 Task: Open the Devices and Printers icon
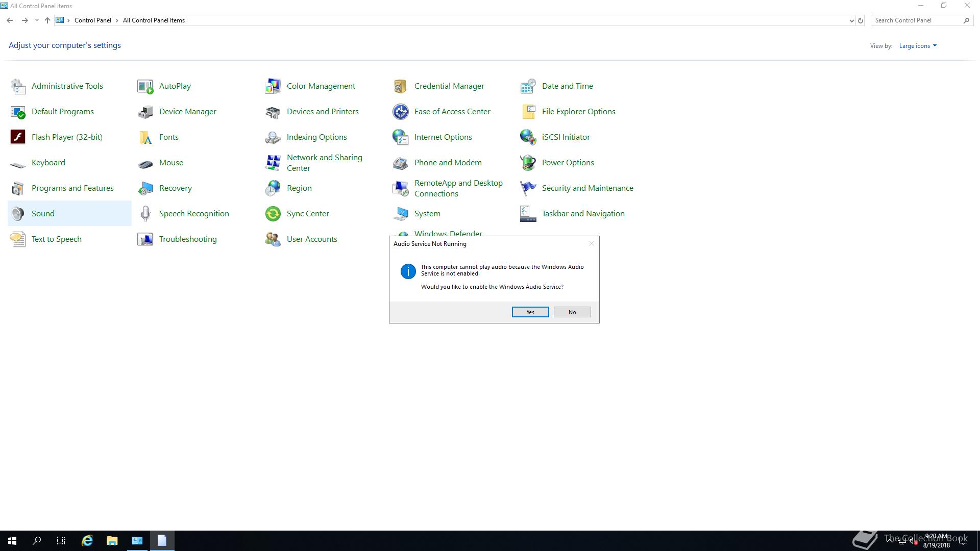273,112
